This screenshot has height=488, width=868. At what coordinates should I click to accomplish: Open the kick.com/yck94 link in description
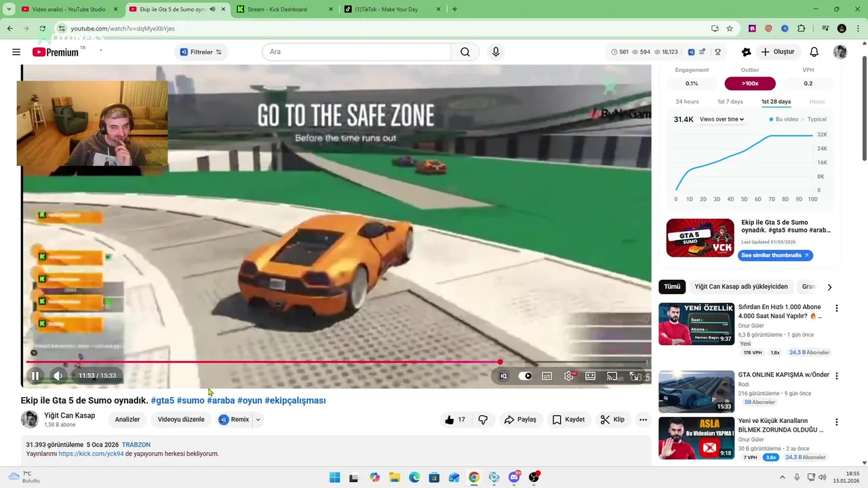91,454
